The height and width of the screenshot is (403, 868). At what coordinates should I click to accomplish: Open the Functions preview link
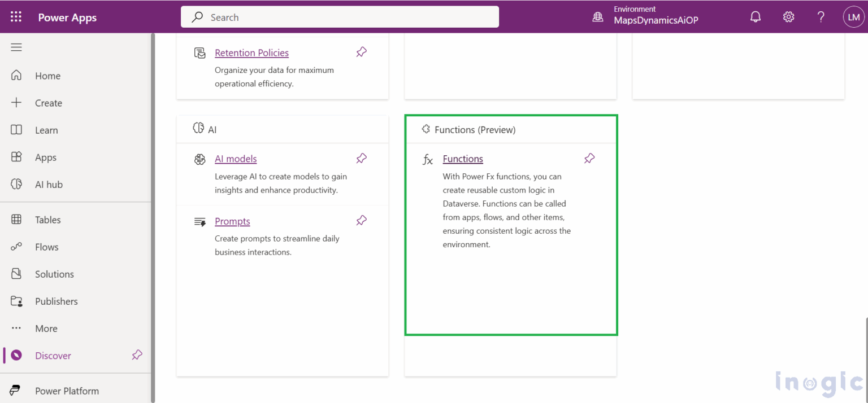(463, 159)
